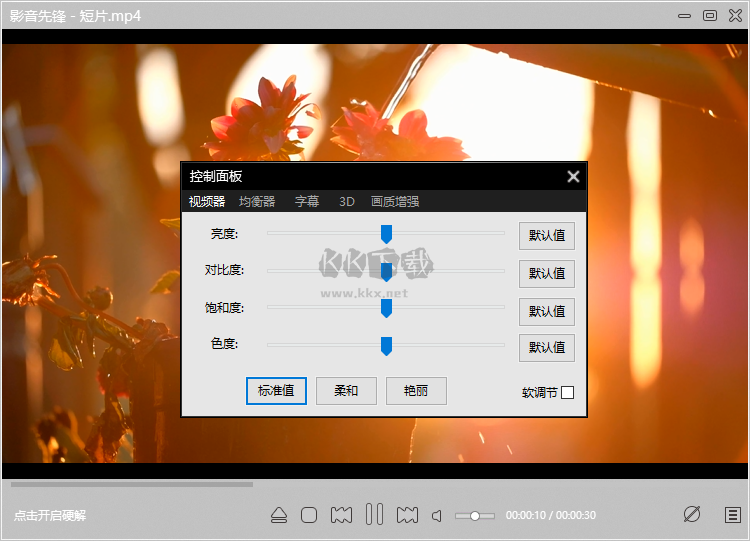Mute audio via the speaker icon

point(437,516)
